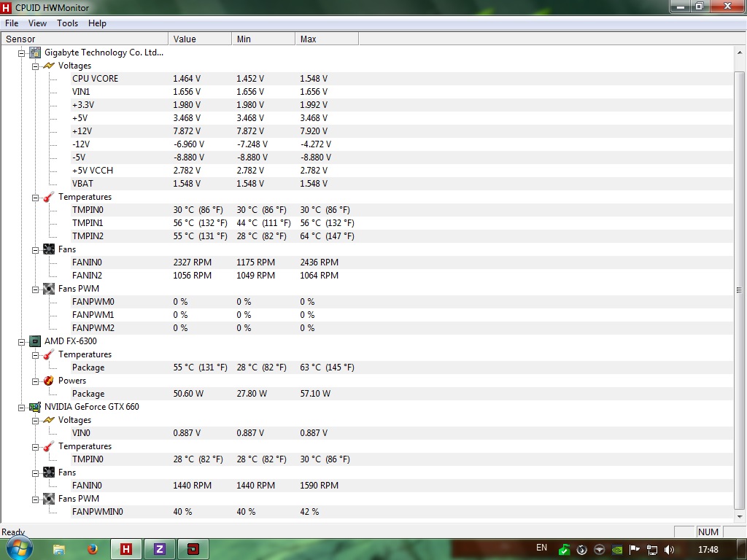Click the NVIDIA GeForce GTX 660 card icon
This screenshot has width=747, height=560.
click(35, 407)
